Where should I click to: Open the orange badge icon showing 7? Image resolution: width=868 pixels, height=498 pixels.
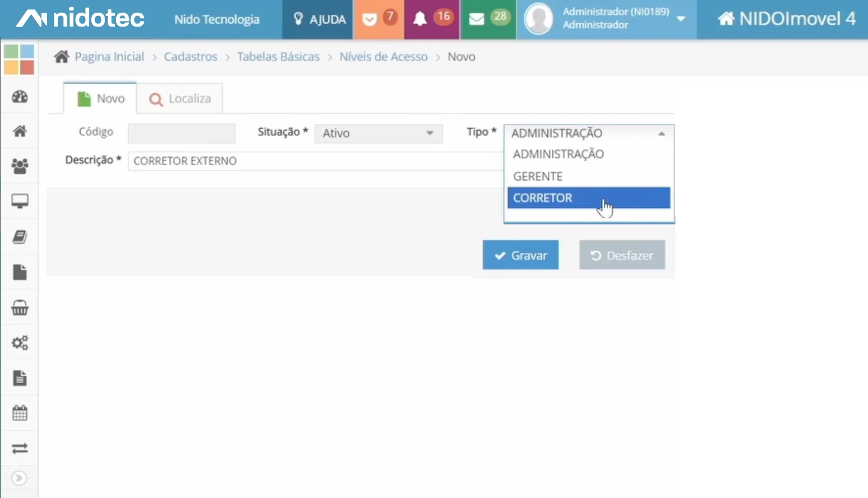379,19
